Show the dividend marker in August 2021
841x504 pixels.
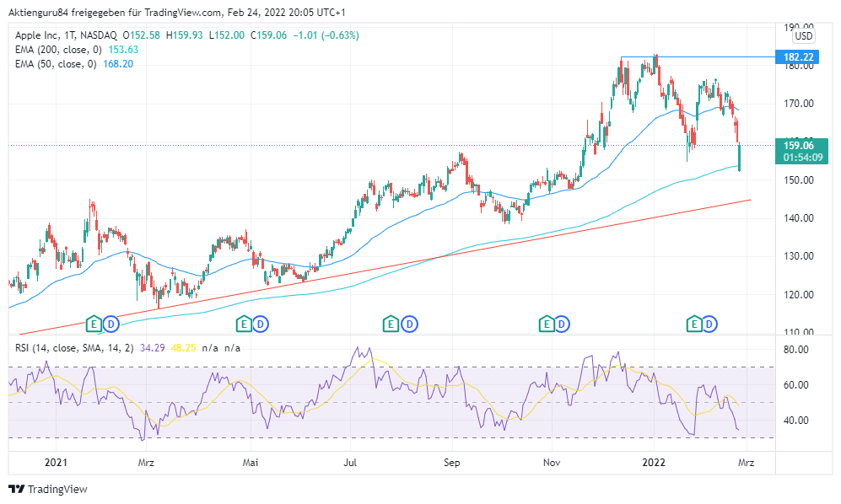pyautogui.click(x=410, y=324)
